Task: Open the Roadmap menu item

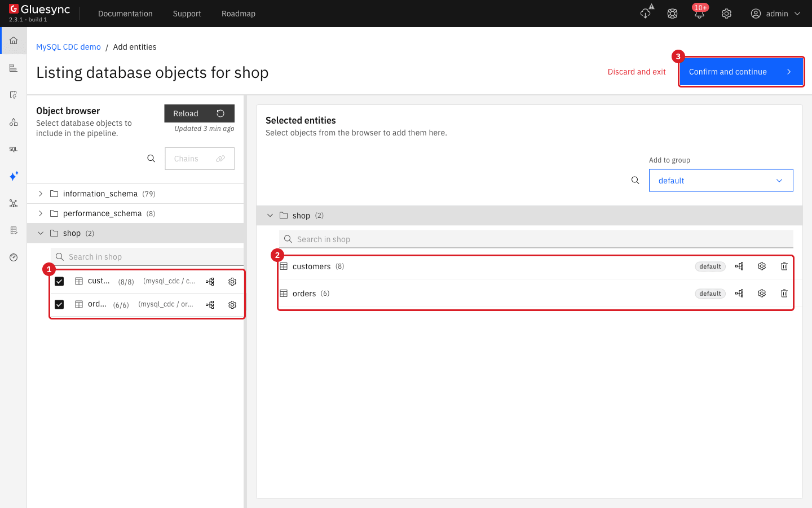Action: click(x=239, y=14)
